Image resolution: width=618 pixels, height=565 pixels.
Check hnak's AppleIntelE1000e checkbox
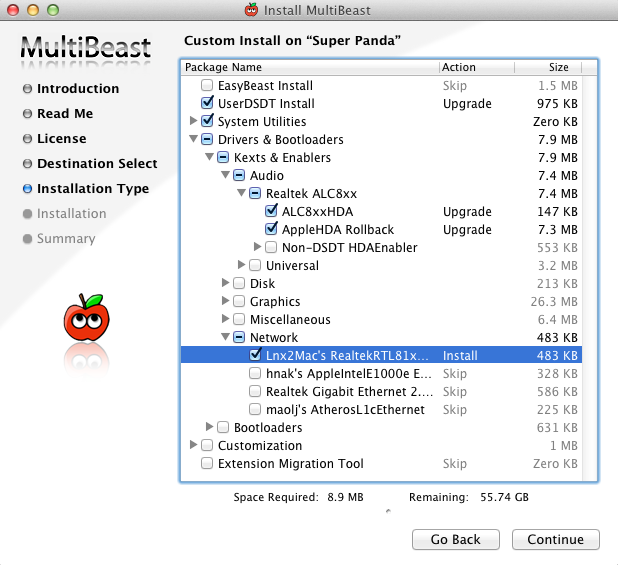click(255, 373)
